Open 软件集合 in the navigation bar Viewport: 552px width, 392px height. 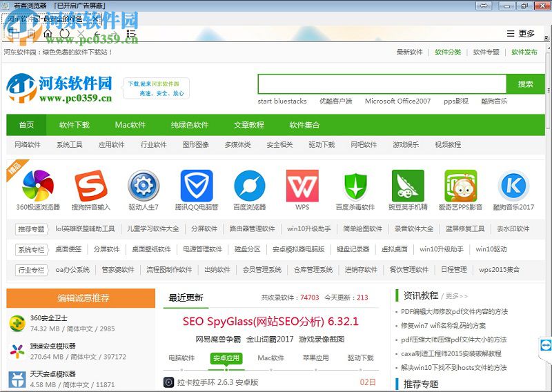click(304, 125)
